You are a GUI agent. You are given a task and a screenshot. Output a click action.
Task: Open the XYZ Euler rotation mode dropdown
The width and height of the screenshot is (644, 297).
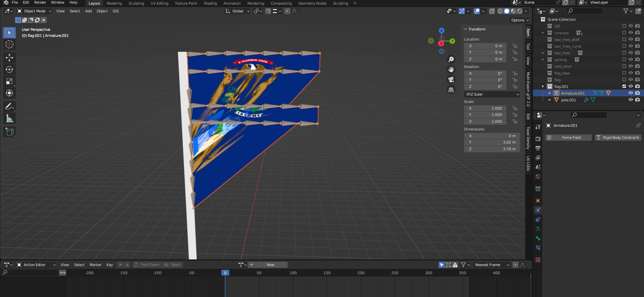coord(492,94)
